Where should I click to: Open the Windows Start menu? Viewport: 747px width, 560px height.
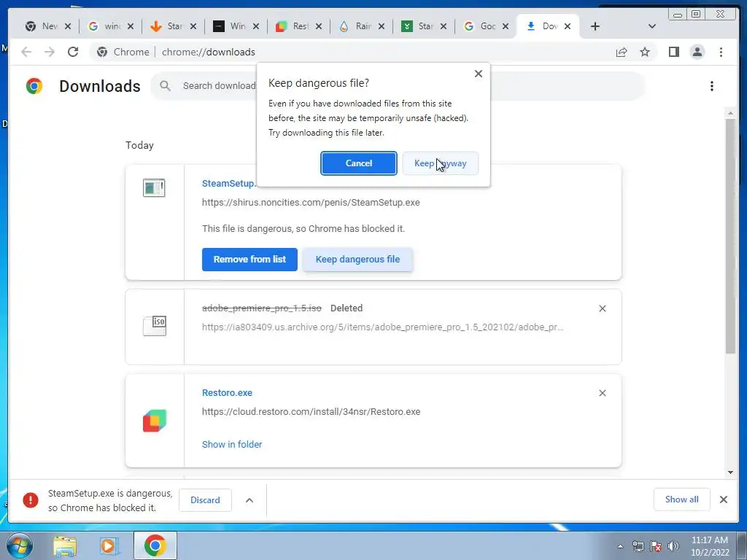19,545
